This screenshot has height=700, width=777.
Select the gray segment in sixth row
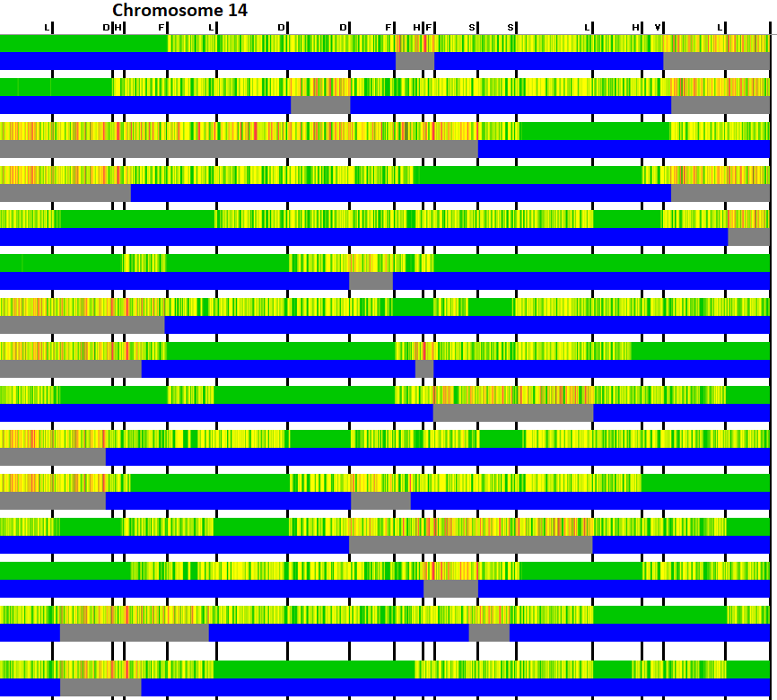[x=371, y=281]
